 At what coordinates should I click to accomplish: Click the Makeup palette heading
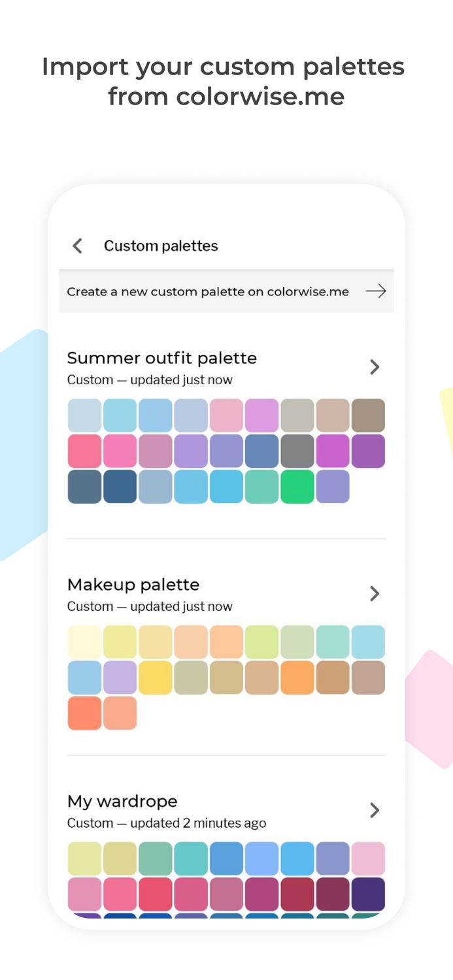pos(133,585)
